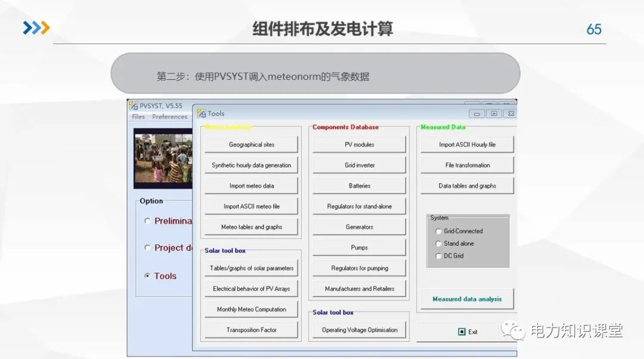Click Regulators for stand-alone
The width and height of the screenshot is (644, 359).
(359, 206)
